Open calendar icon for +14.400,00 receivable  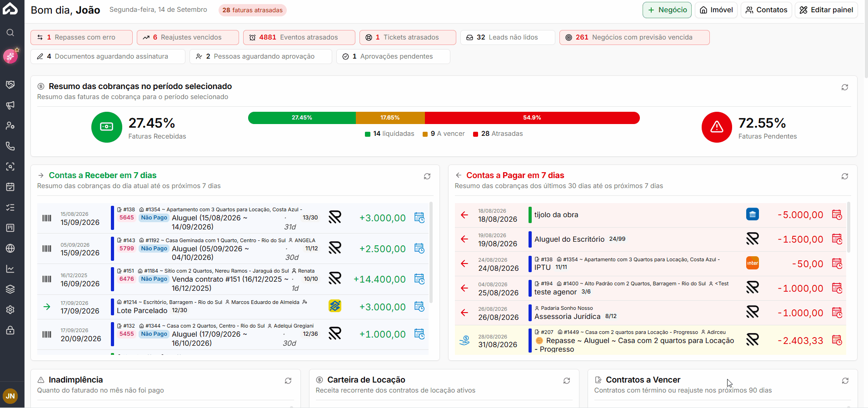(419, 279)
